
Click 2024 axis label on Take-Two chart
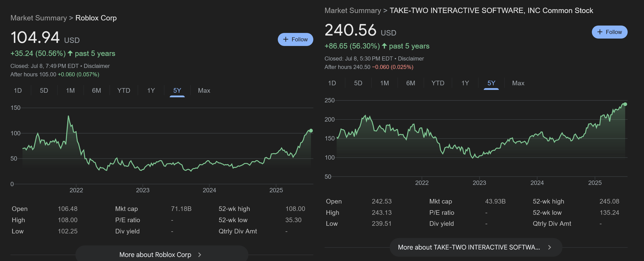click(537, 183)
